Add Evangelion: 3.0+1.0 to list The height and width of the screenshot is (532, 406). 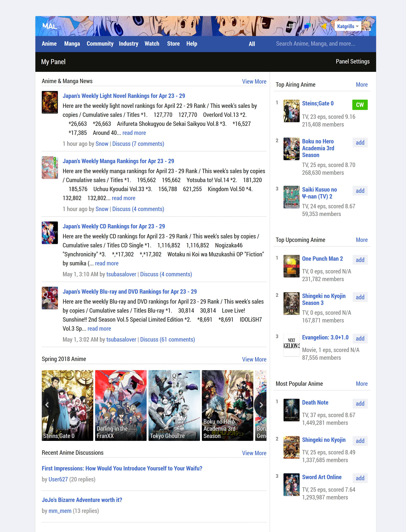point(360,338)
